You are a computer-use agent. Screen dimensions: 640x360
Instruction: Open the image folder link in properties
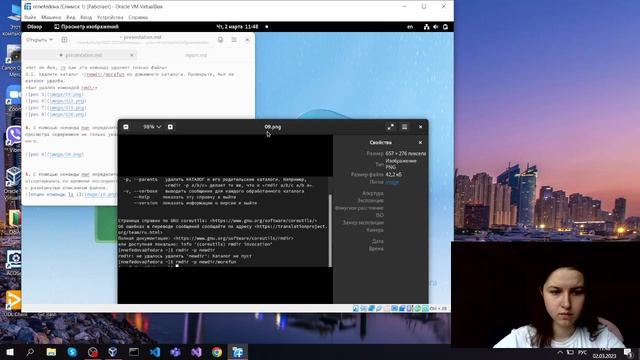click(x=392, y=182)
